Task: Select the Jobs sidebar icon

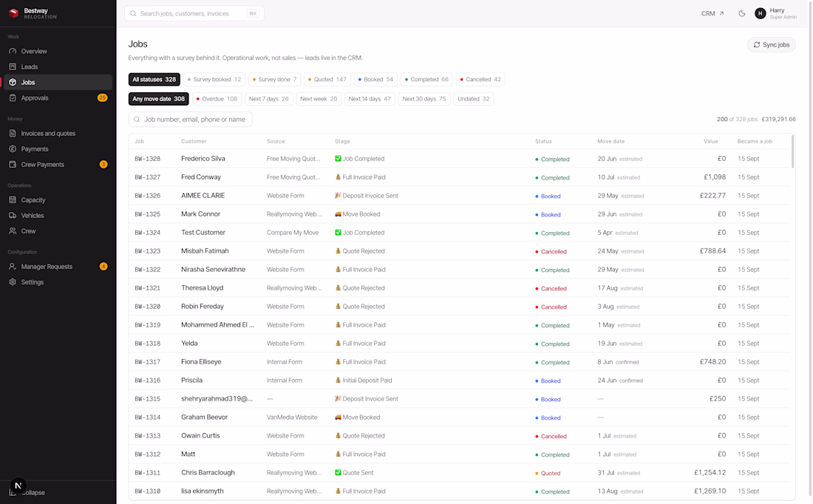Action: click(13, 83)
